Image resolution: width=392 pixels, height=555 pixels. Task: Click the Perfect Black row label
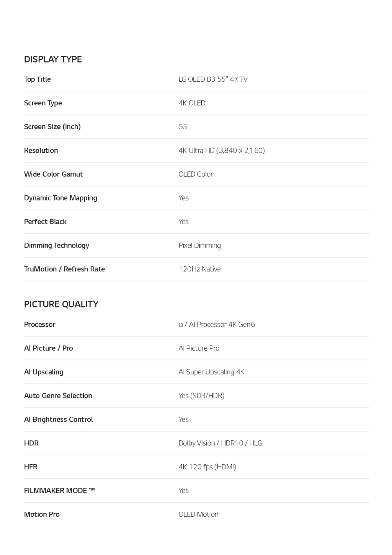tap(45, 222)
